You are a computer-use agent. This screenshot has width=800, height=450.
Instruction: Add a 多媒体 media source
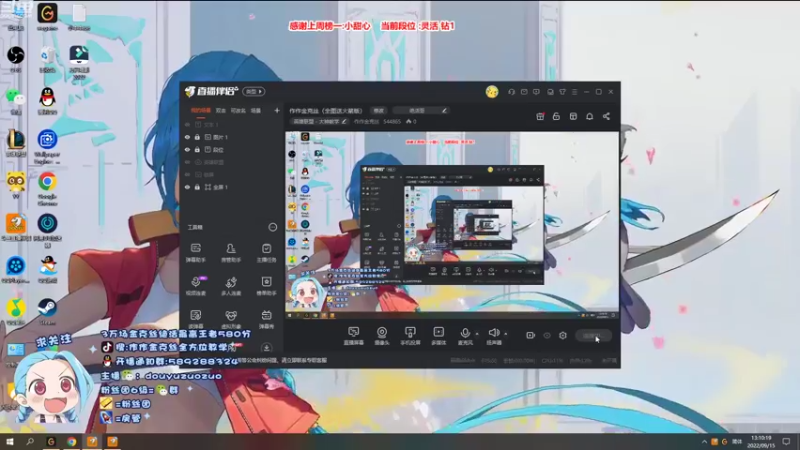[x=438, y=336]
